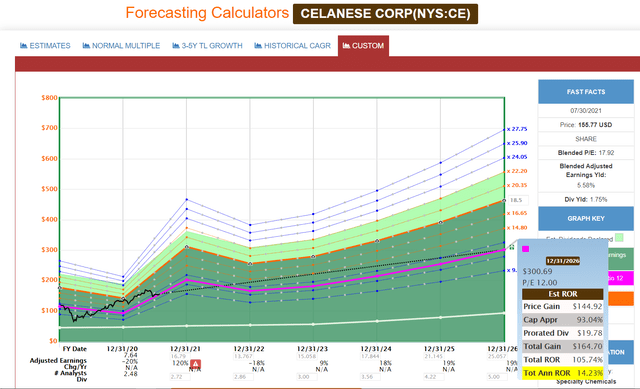Click the light green Est. Dividends swatch
640x389 pixels.
[x=619, y=238]
